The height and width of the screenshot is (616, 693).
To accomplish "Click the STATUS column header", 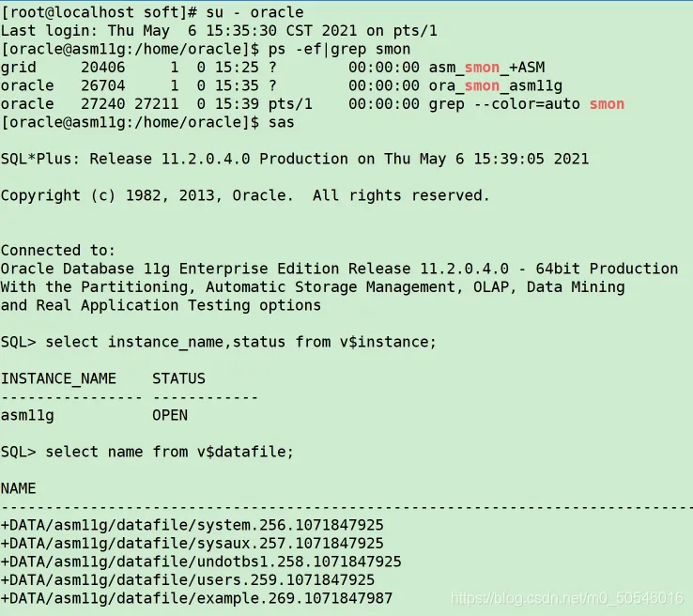I will click(x=179, y=378).
